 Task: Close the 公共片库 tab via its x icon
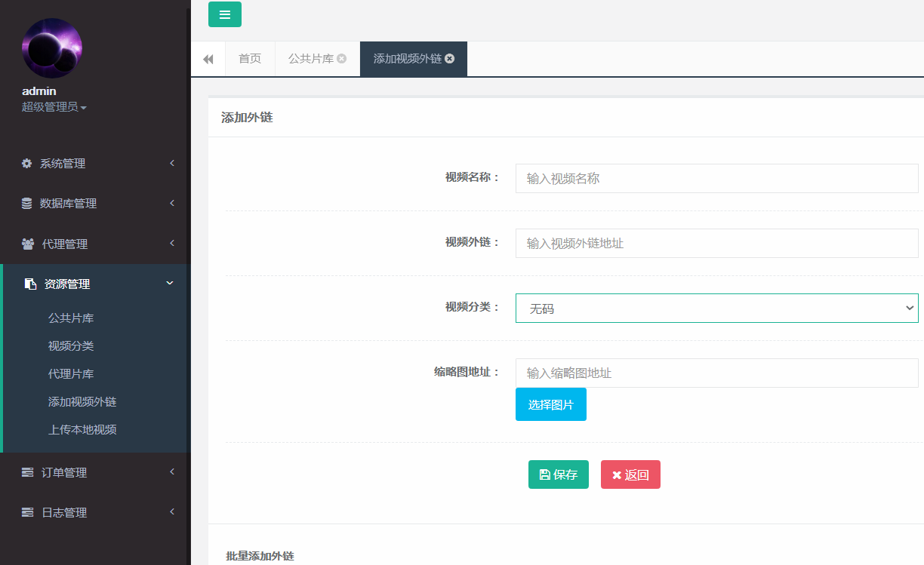pos(343,59)
